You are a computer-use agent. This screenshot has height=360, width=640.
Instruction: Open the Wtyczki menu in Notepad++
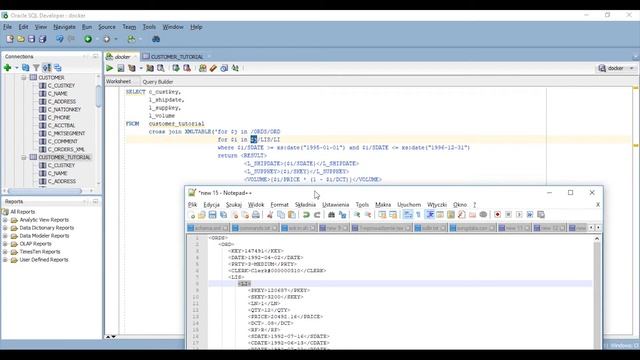click(x=437, y=204)
